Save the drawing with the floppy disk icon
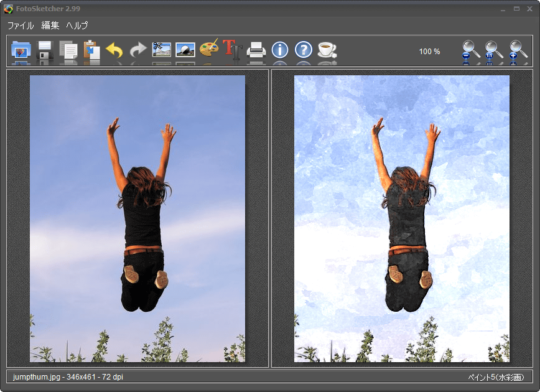The image size is (540, 392). click(45, 50)
